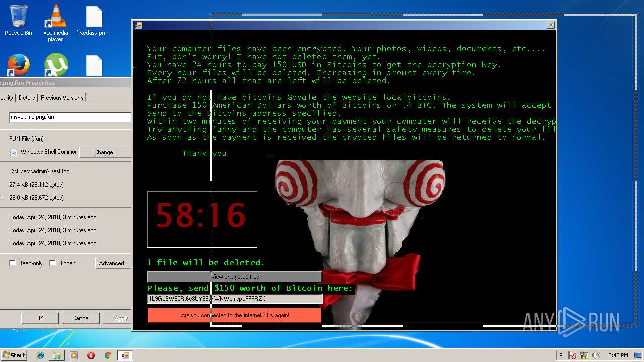Open the Action Center flag tray icon

pos(572,355)
